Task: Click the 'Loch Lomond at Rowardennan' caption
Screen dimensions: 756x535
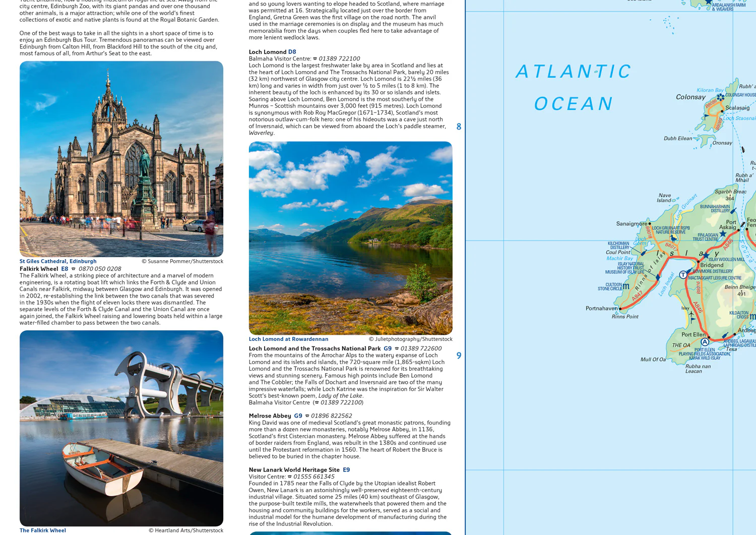Action: pos(289,339)
